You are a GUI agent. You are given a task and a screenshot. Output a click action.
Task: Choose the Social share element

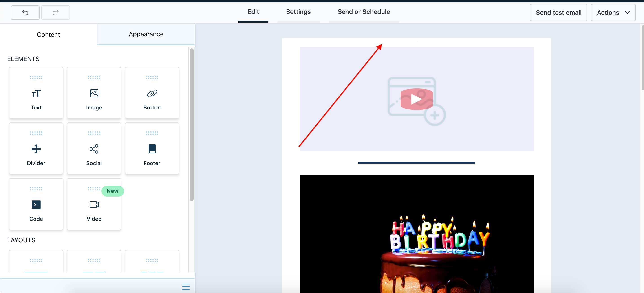coord(94,149)
